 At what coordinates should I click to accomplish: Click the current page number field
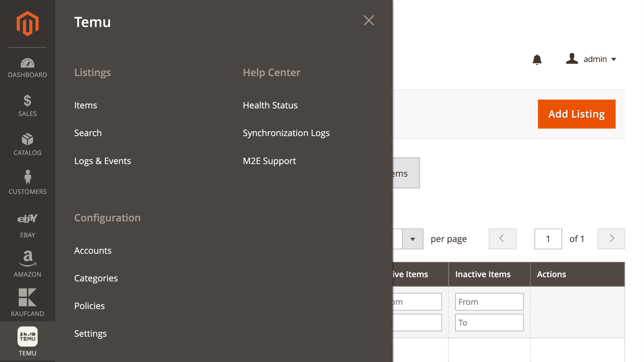point(548,239)
